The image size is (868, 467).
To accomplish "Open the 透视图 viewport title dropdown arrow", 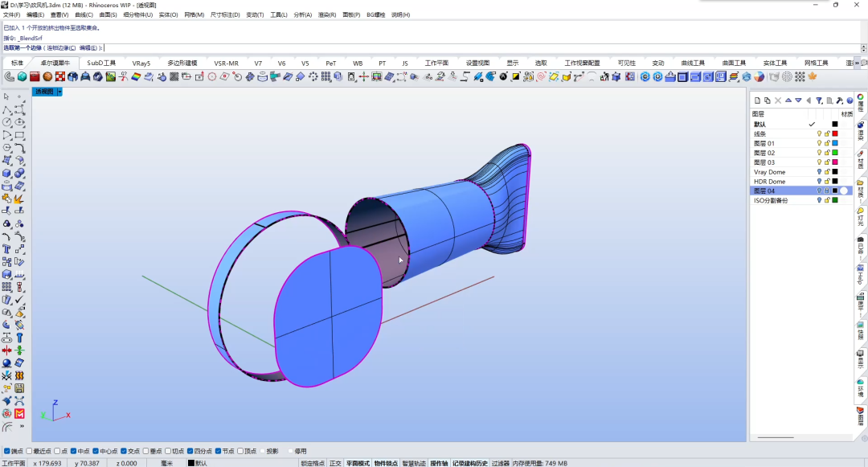I will (59, 92).
